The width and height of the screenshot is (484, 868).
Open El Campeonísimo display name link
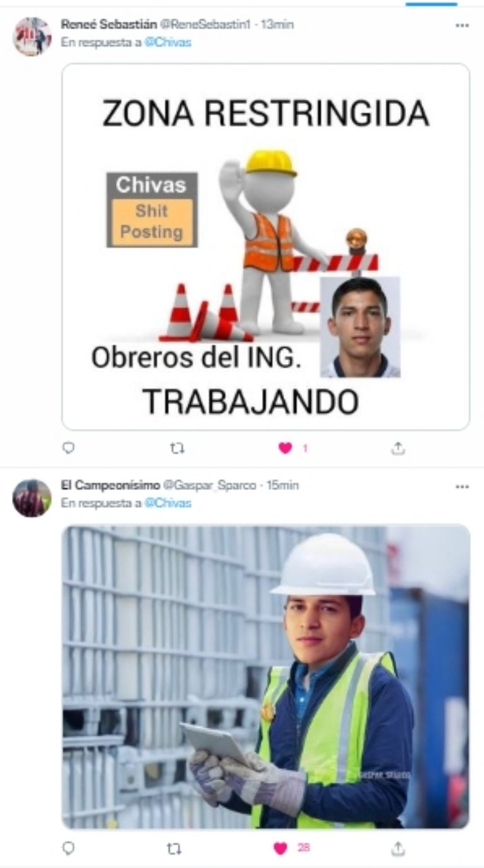110,486
